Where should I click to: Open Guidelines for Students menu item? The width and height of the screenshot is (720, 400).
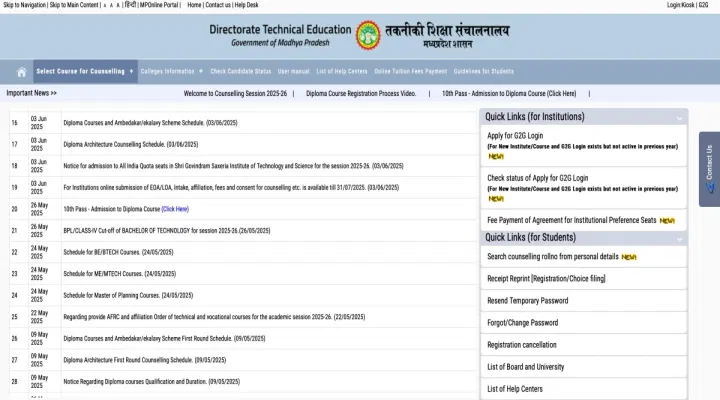[x=484, y=71]
